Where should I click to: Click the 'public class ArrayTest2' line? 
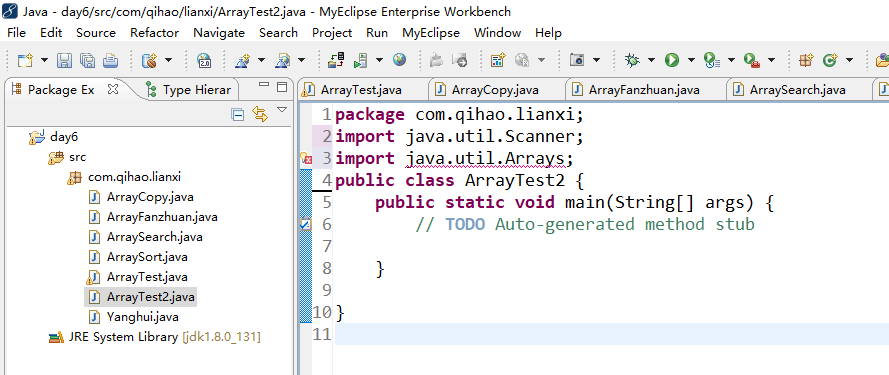460,180
